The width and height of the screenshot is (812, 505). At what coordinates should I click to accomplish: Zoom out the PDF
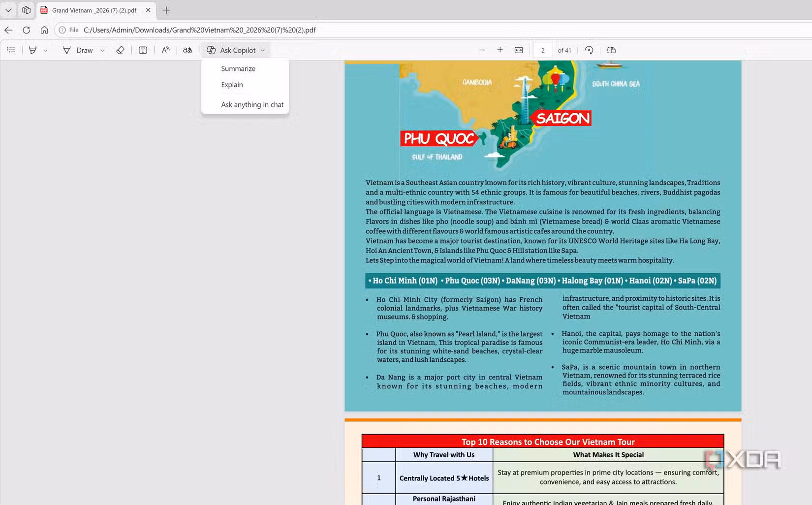click(482, 50)
